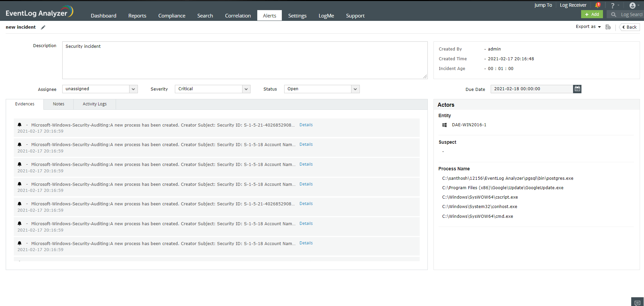This screenshot has height=306, width=644.
Task: Open the due date calendar picker
Action: coord(577,89)
